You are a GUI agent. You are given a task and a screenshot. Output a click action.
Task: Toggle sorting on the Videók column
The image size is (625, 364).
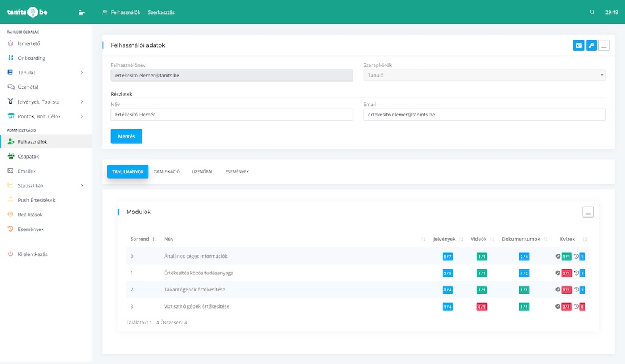482,239
